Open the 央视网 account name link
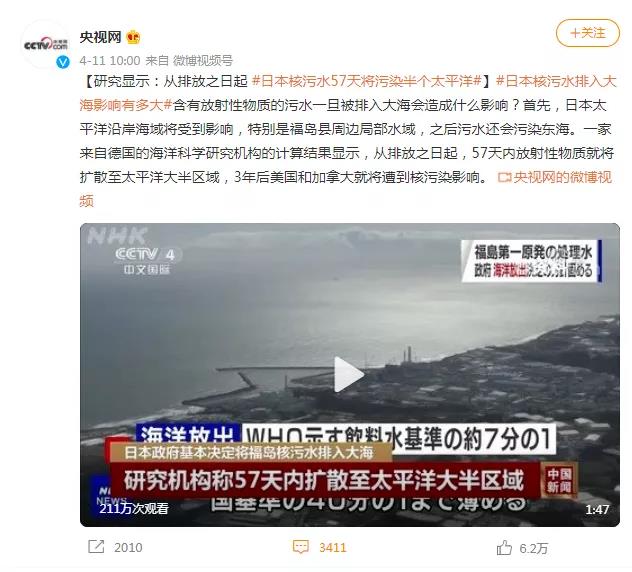Image resolution: width=632 pixels, height=572 pixels. [100, 37]
